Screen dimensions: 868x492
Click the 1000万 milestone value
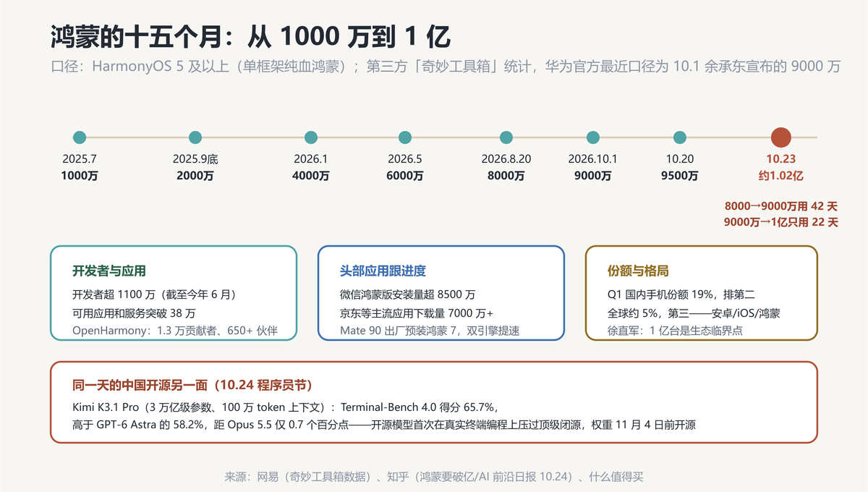pyautogui.click(x=80, y=176)
